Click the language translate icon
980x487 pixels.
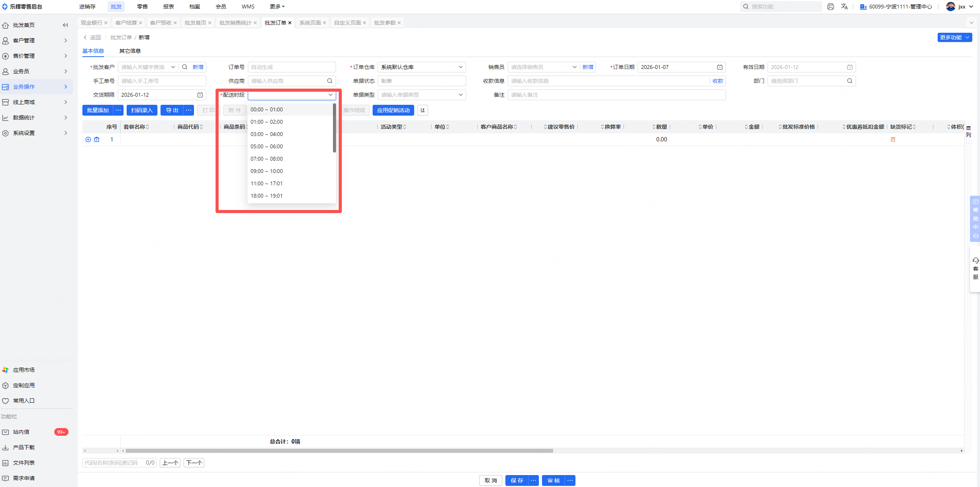pyautogui.click(x=845, y=7)
